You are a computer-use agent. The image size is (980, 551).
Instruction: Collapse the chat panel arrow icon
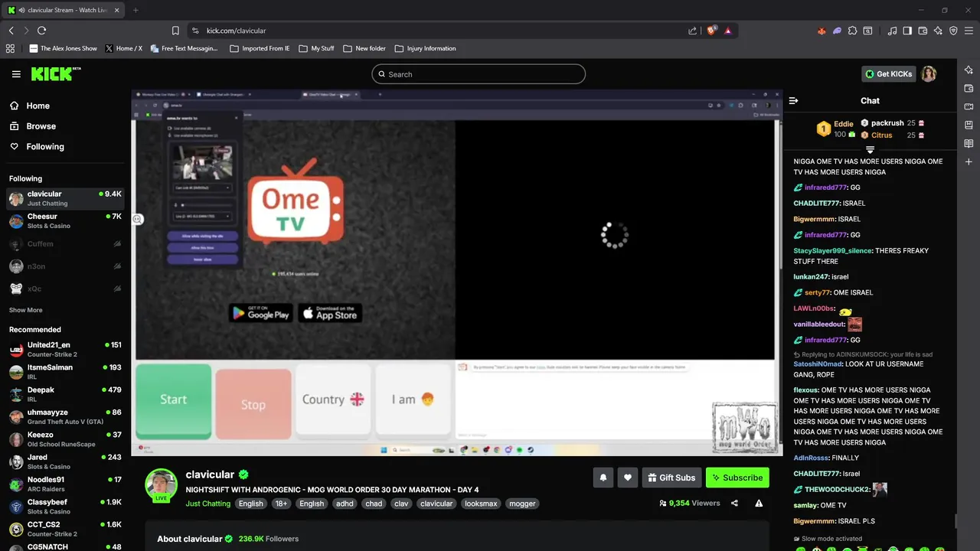coord(793,100)
